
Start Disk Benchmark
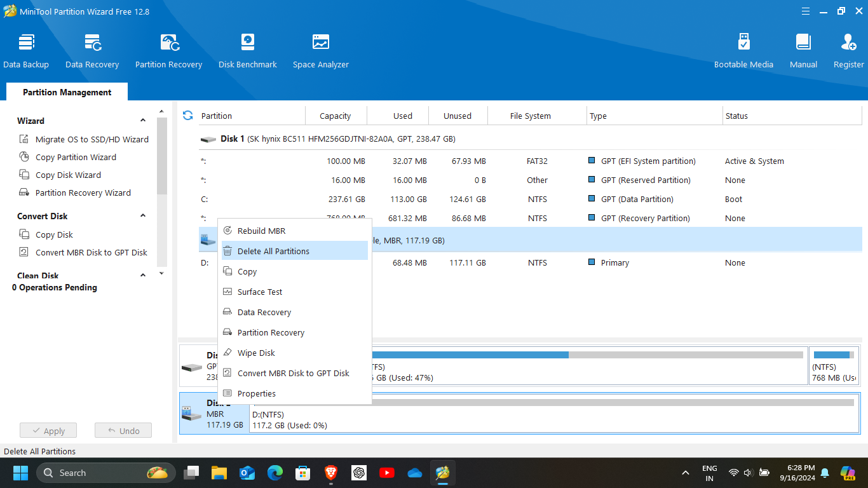pos(248,51)
